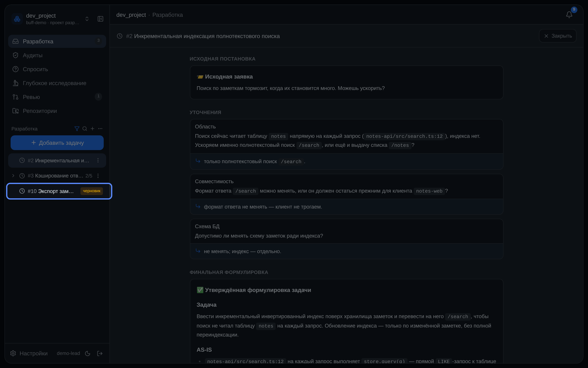This screenshot has width=588, height=368.
Task: Click notes-api/src/search.ts:12 code reference in Область
Action: point(404,136)
